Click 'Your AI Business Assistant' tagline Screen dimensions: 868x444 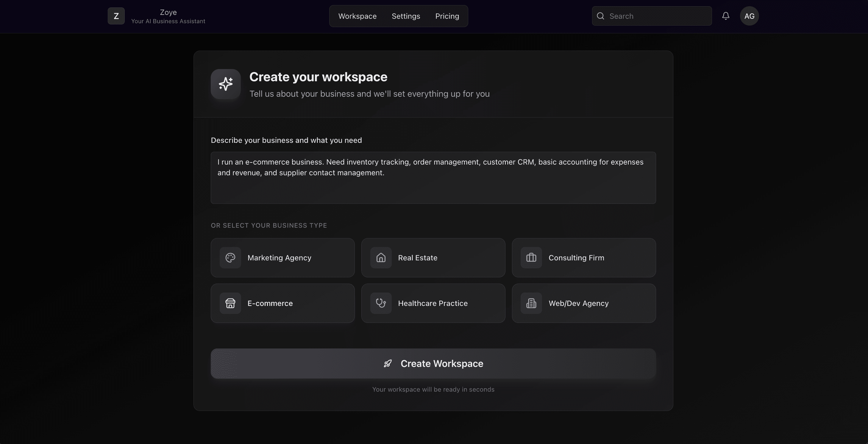click(x=168, y=21)
